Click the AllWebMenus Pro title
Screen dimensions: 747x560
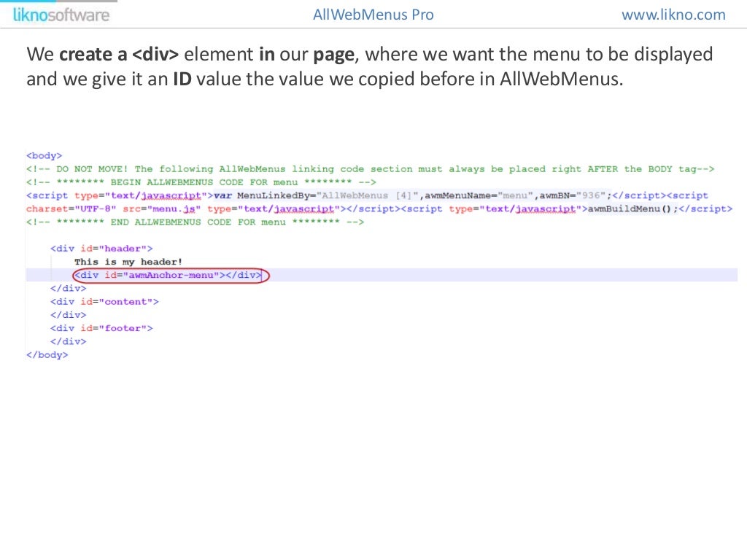coord(373,15)
